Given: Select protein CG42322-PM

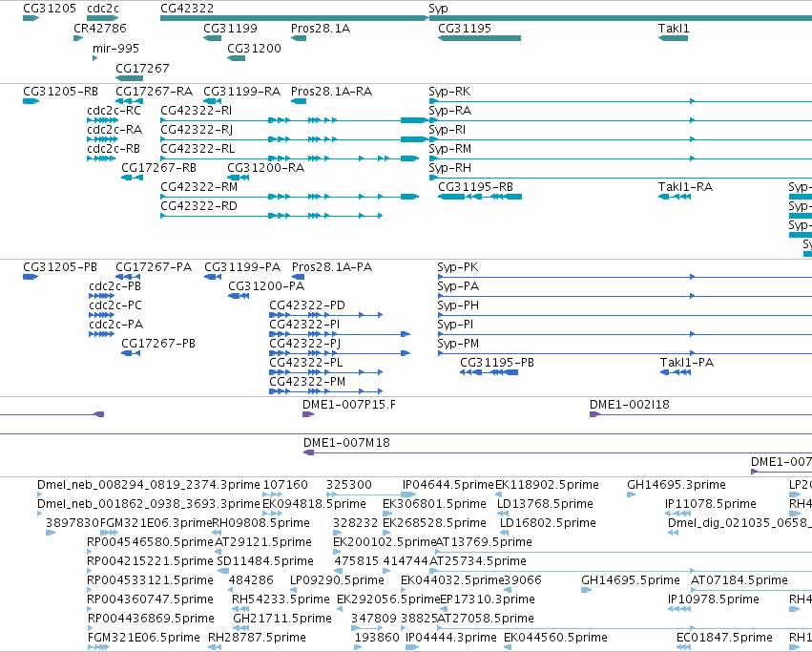Looking at the screenshot, I should (x=307, y=382).
